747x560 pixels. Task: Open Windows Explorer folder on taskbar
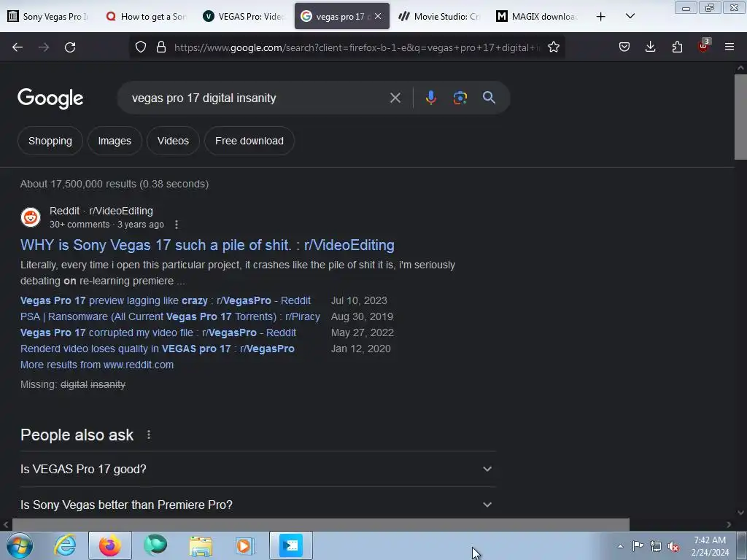201,545
